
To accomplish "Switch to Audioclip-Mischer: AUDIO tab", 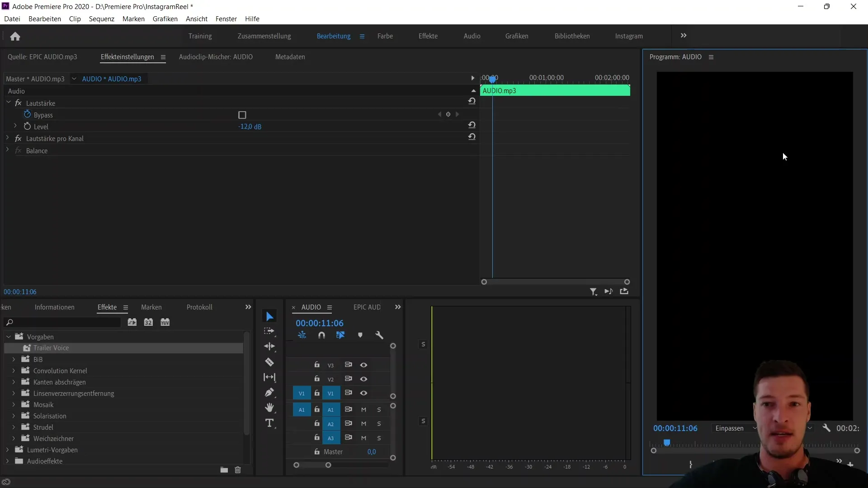I will click(216, 57).
